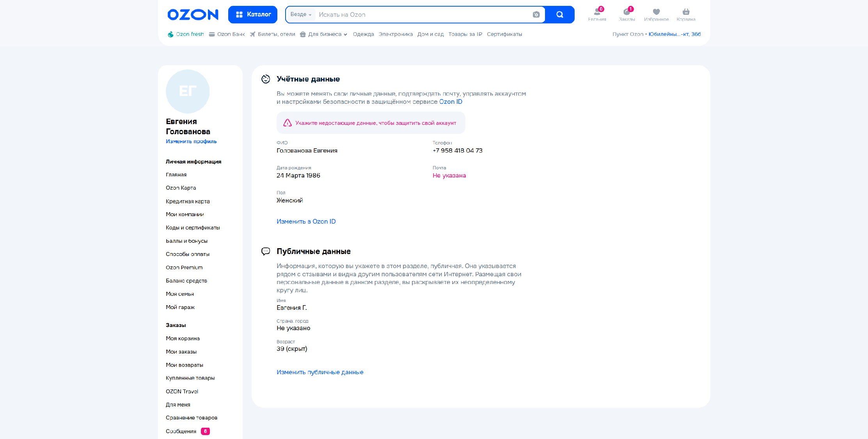Expand the Везде search scope dropdown

coord(301,14)
